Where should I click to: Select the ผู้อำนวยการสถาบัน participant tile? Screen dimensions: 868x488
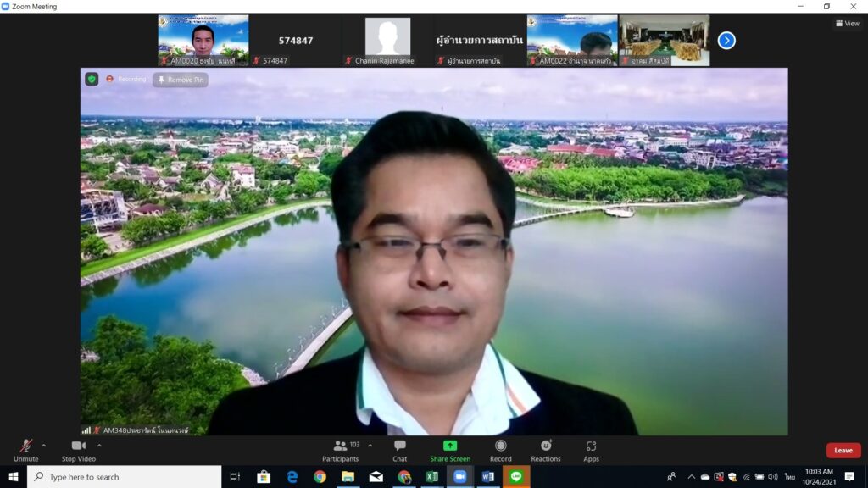480,41
